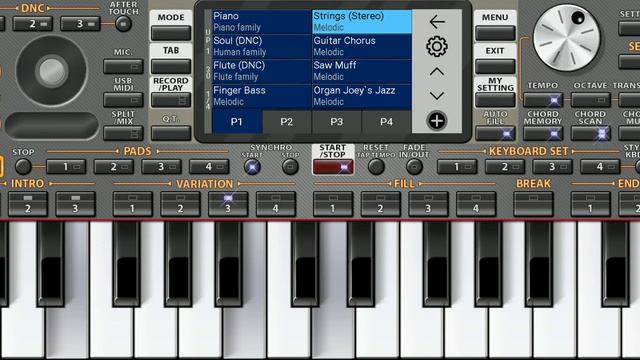The image size is (640, 360).
Task: Trigger FILL 1 button
Action: coord(333,204)
